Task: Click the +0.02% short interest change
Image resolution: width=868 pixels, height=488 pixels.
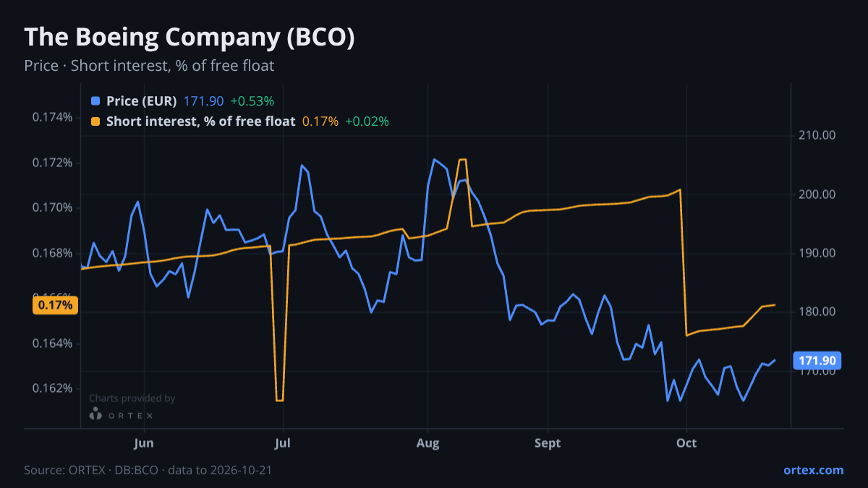Action: (367, 121)
